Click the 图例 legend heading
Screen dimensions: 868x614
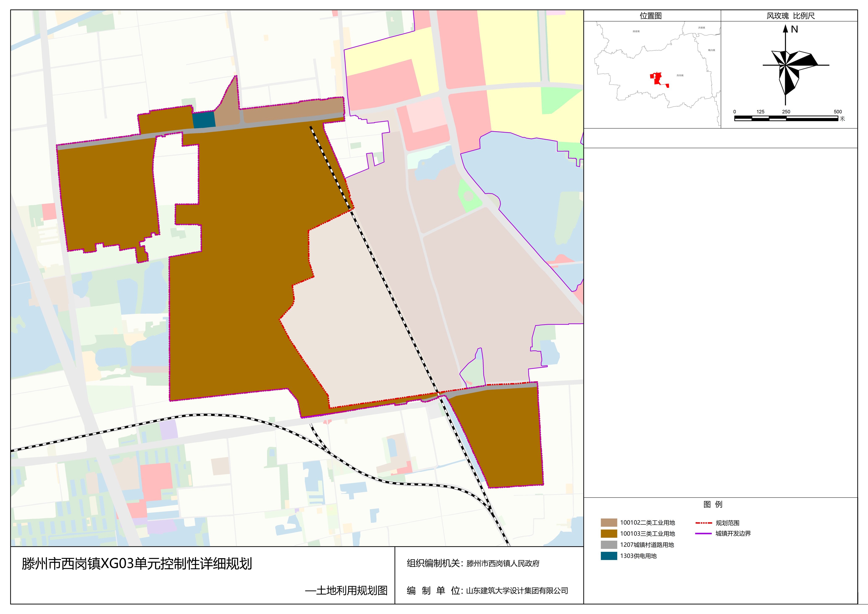click(x=713, y=504)
